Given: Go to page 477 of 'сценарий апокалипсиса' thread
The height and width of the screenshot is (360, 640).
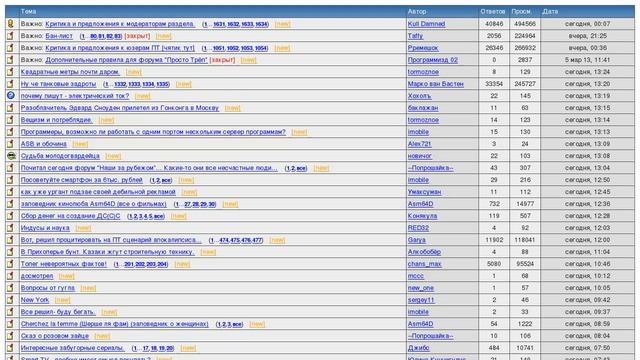Looking at the screenshot, I should (x=258, y=240).
